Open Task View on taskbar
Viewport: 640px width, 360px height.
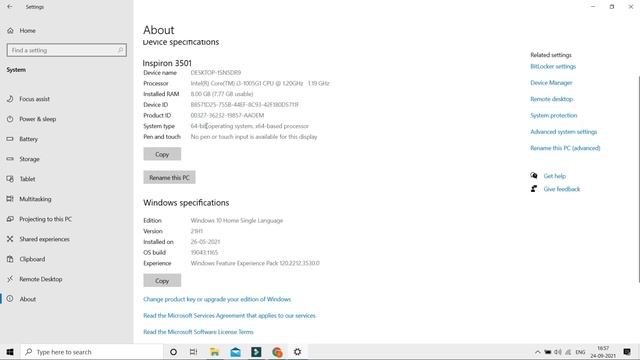[x=193, y=352]
